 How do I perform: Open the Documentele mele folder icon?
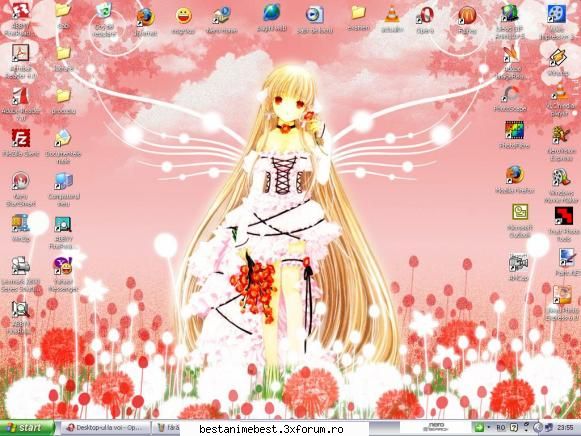(x=63, y=138)
